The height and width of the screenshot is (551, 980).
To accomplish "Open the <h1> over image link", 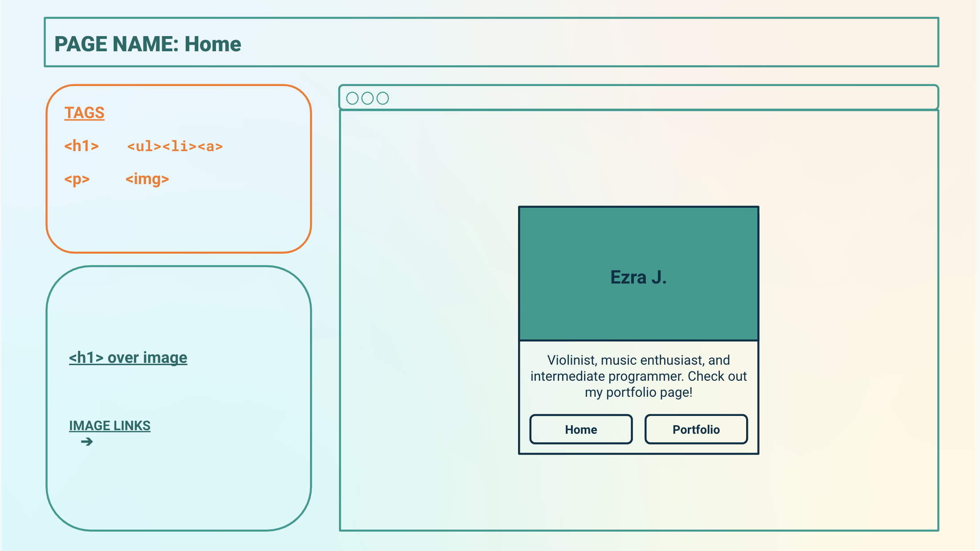I will [x=128, y=357].
